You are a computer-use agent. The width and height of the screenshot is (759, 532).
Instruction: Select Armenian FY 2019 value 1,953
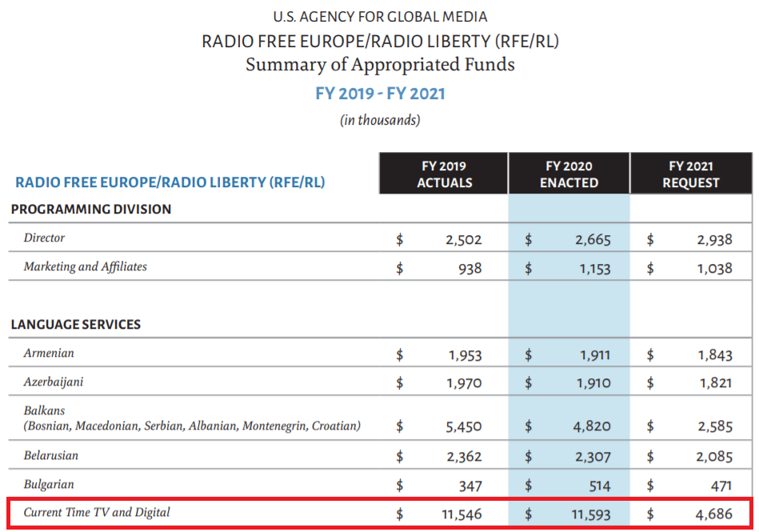tap(465, 355)
